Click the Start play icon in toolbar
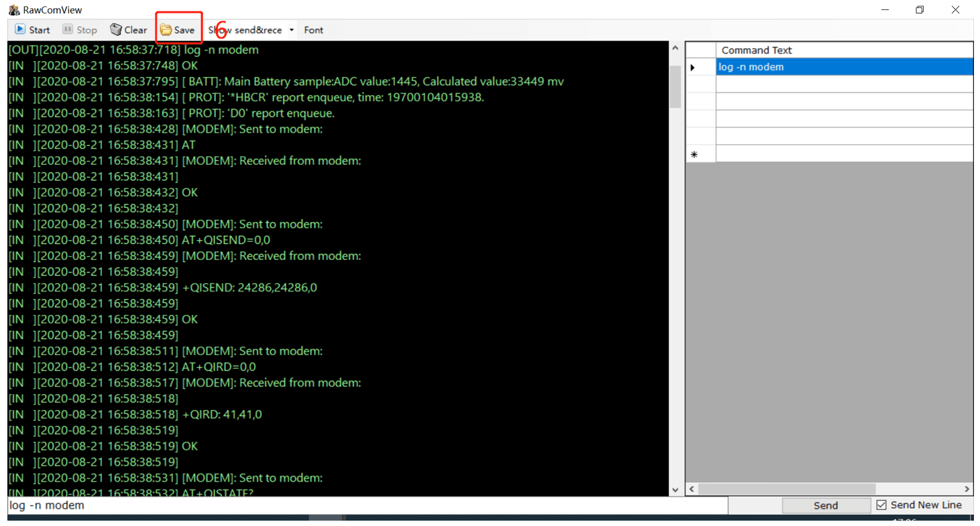This screenshot has height=526, width=980. coord(20,29)
